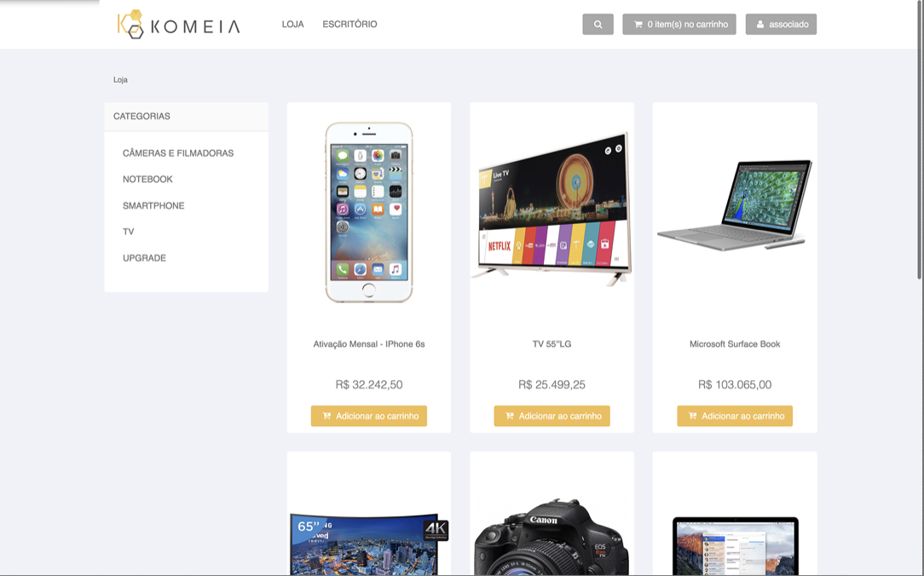Add TV 55"LG to the cart
The width and height of the screenshot is (924, 576).
552,416
